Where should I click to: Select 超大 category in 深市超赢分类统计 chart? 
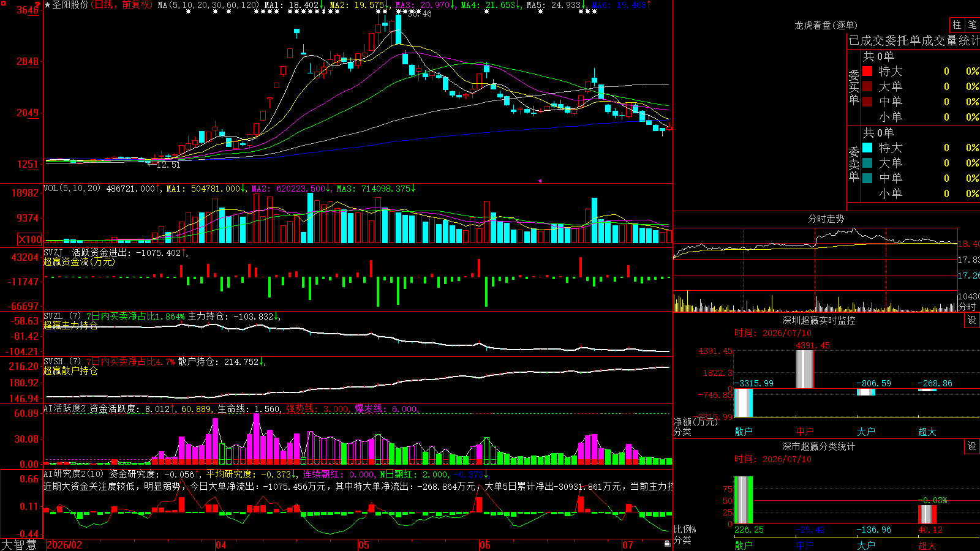927,545
